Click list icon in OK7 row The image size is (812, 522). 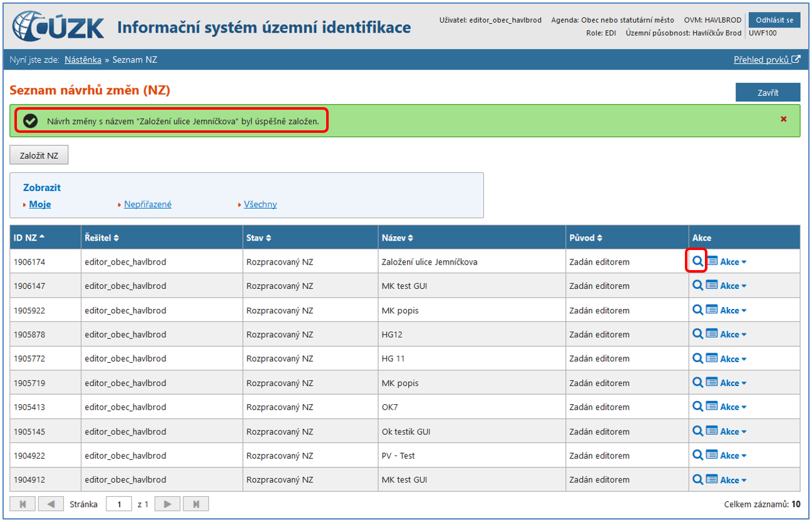pos(712,407)
